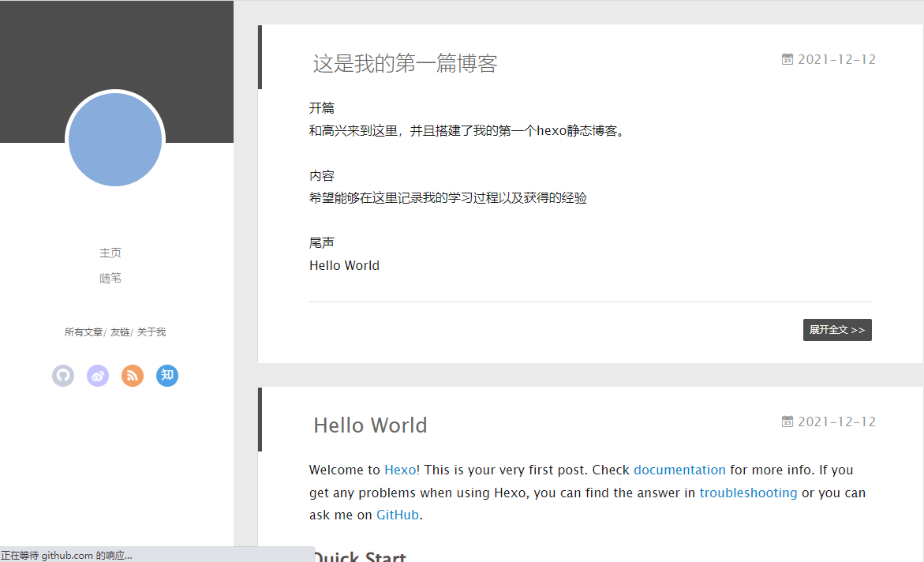Click the date 2021-12-12 of first post

click(x=836, y=59)
